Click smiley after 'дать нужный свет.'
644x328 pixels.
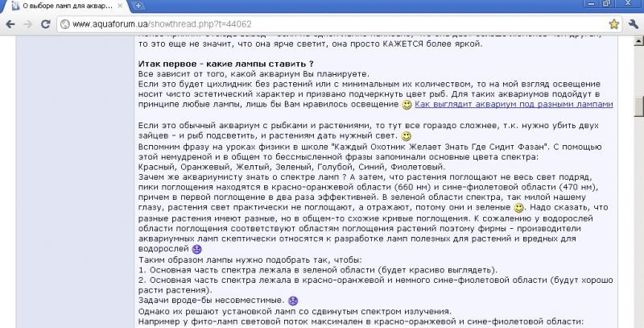406,136
